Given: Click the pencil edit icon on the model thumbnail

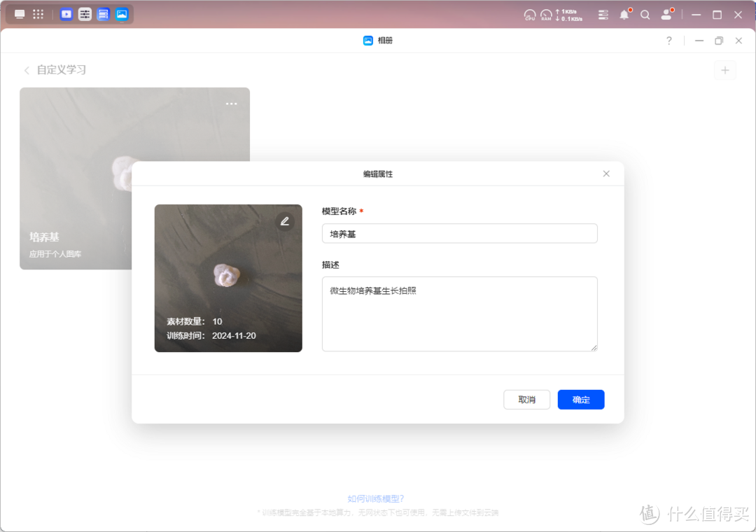Looking at the screenshot, I should (x=285, y=220).
